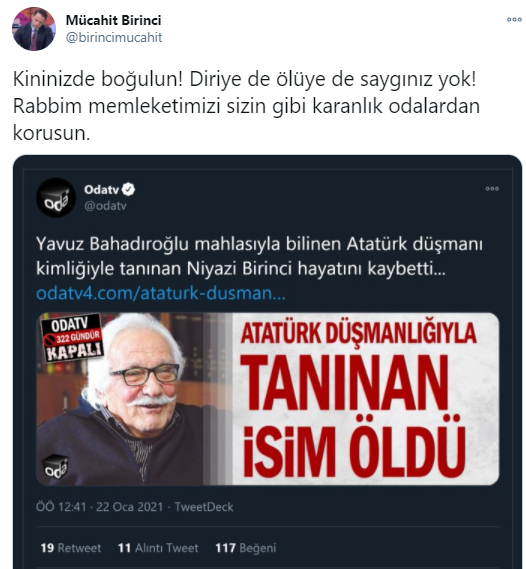Click the Odatv round logo avatar
This screenshot has height=569, width=526.
tap(56, 197)
